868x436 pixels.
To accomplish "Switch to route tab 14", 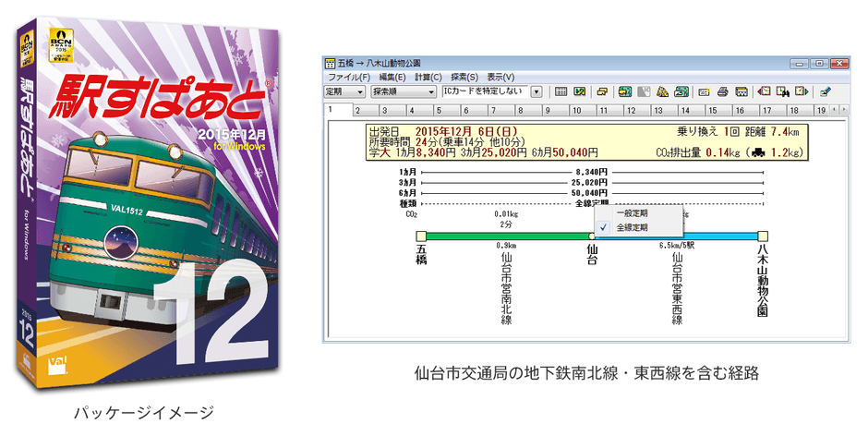I will pos(692,111).
